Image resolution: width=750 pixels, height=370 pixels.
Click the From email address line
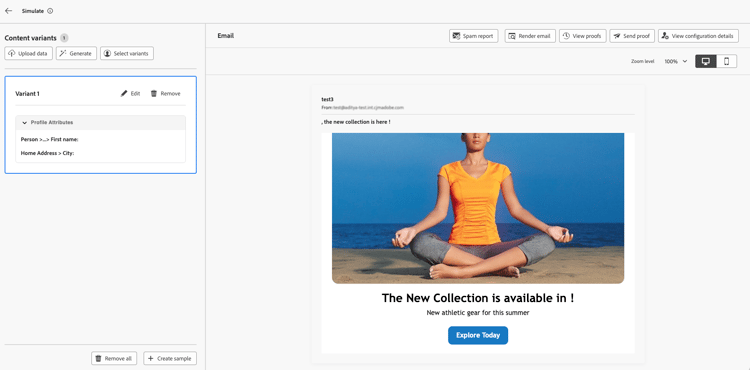[363, 108]
